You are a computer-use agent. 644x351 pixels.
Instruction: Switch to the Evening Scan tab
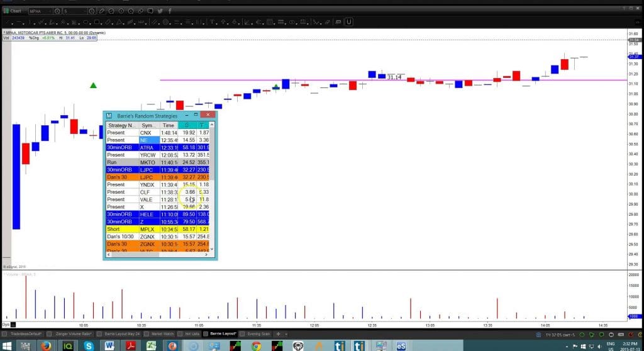[x=258, y=334]
